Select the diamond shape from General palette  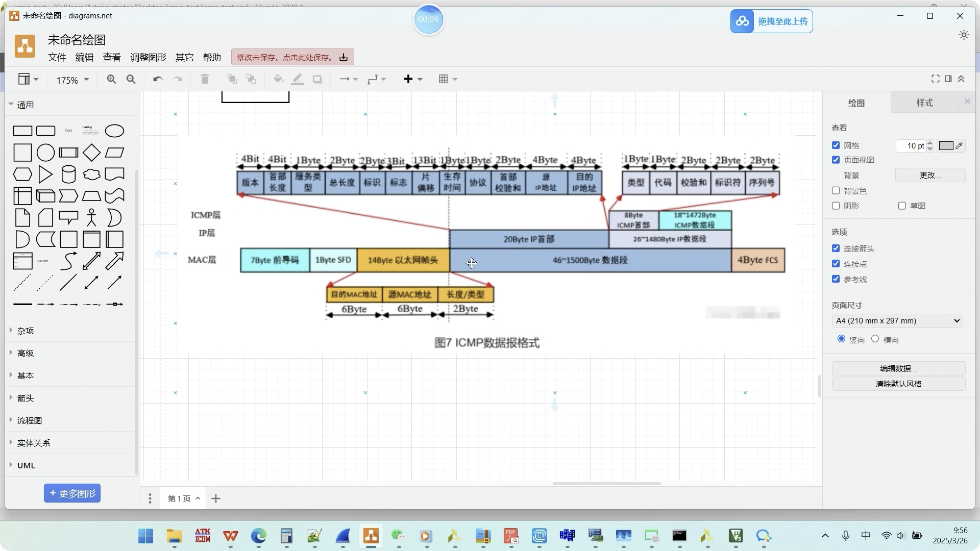tap(91, 153)
